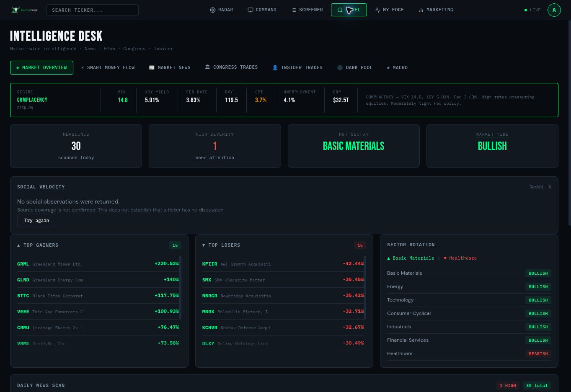
Task: Click the Insider Trades person icon
Action: [275, 67]
